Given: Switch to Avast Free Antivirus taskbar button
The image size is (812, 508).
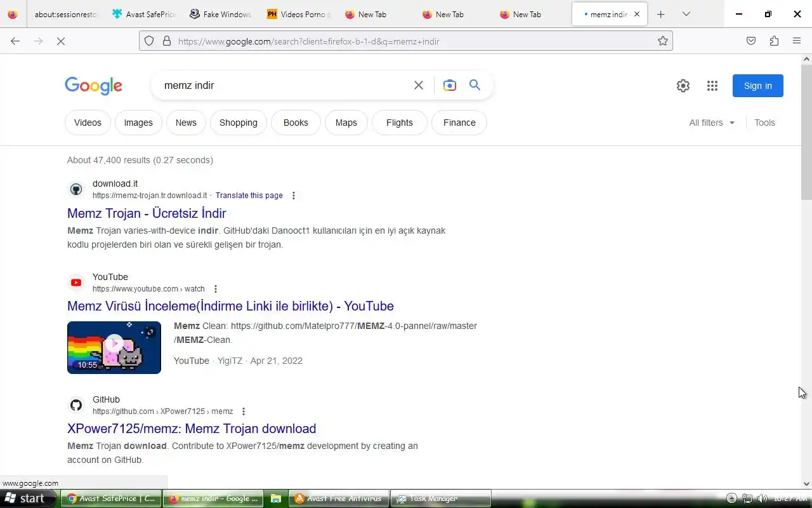Looking at the screenshot, I should pos(339,498).
